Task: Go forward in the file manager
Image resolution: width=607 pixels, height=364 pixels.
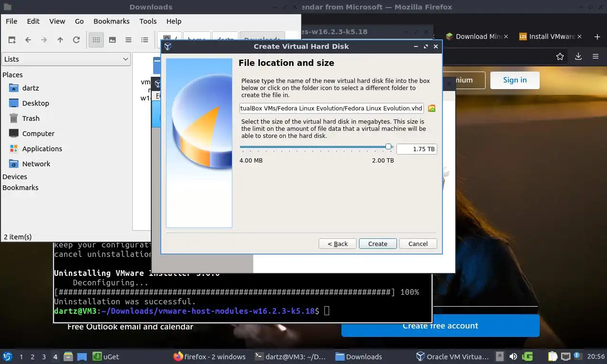Action: click(44, 40)
